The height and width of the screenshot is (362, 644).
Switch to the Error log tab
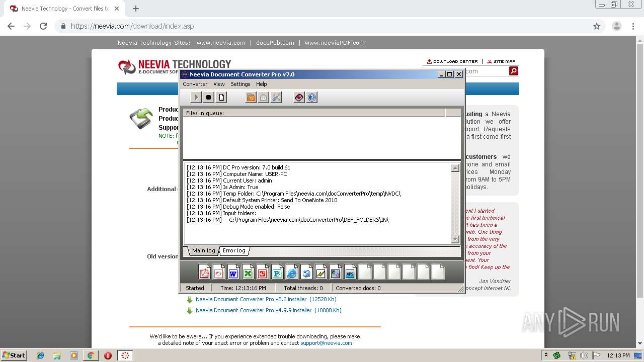click(x=234, y=250)
